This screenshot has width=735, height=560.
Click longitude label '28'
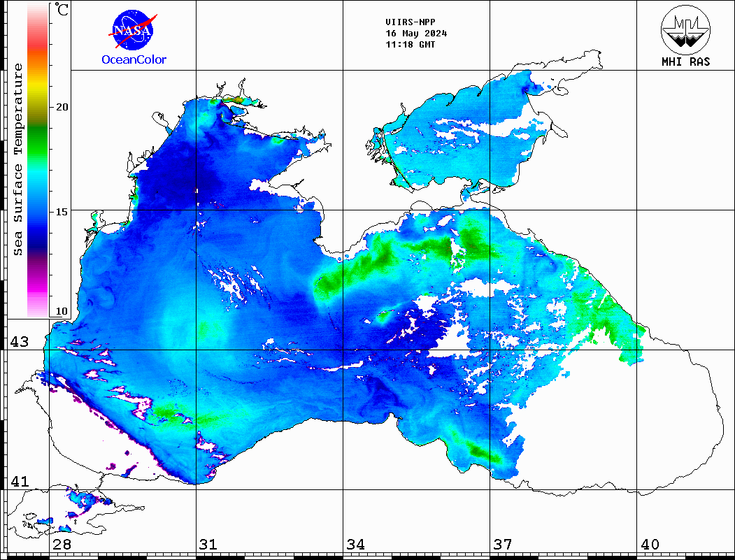pos(62,544)
